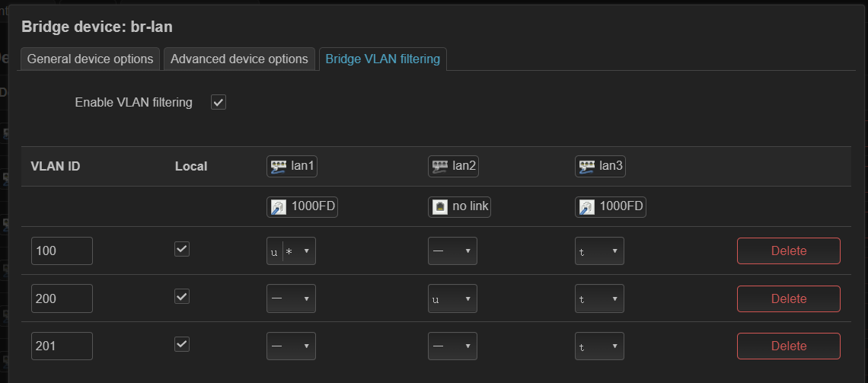Click lan2 no link status icon

[x=440, y=207]
